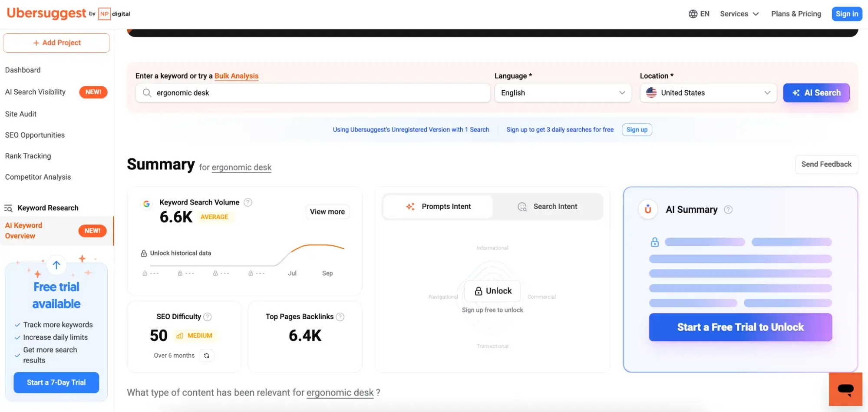The height and width of the screenshot is (412, 868).
Task: Open the AI Summary help tooltip
Action: (728, 209)
